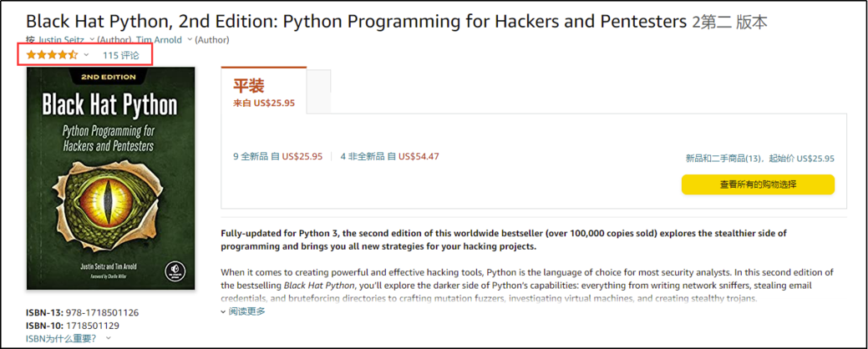Expand the chevron next to ISBN为什么重要?

tap(109, 338)
